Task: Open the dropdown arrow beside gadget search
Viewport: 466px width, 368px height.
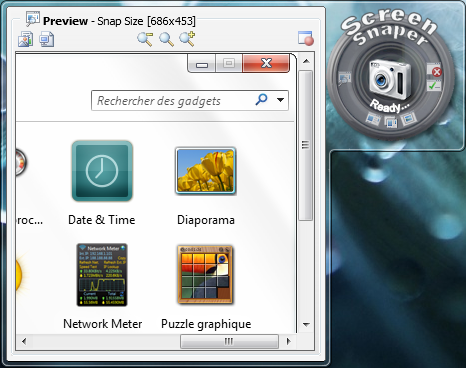Action: pos(280,100)
